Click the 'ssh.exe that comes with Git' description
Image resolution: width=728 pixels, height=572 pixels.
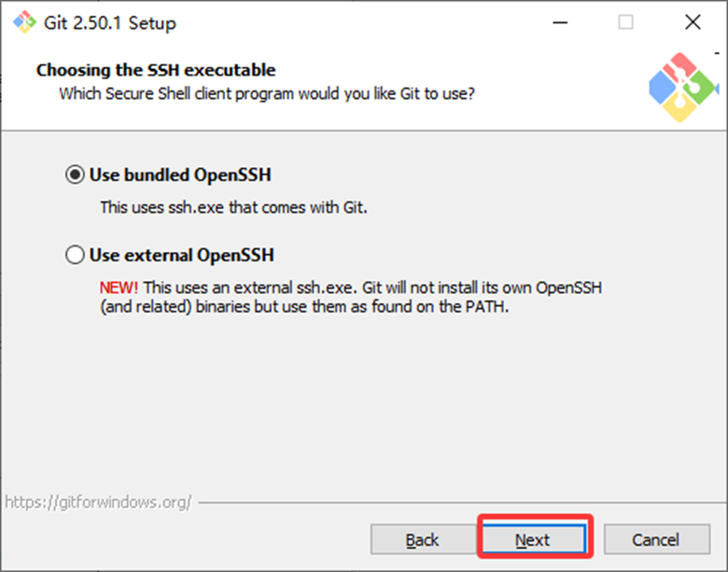point(233,207)
